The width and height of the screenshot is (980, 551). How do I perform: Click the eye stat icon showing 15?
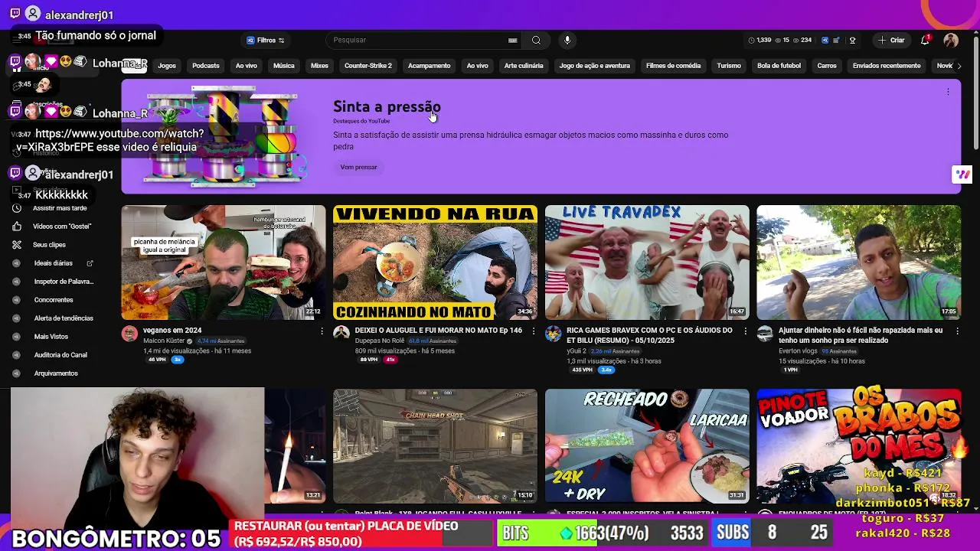click(x=778, y=41)
